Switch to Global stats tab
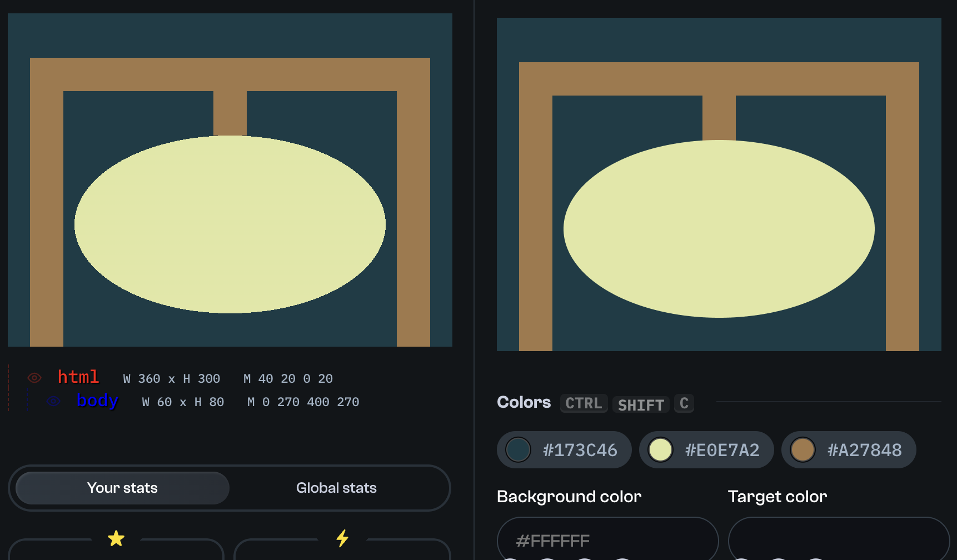 336,488
